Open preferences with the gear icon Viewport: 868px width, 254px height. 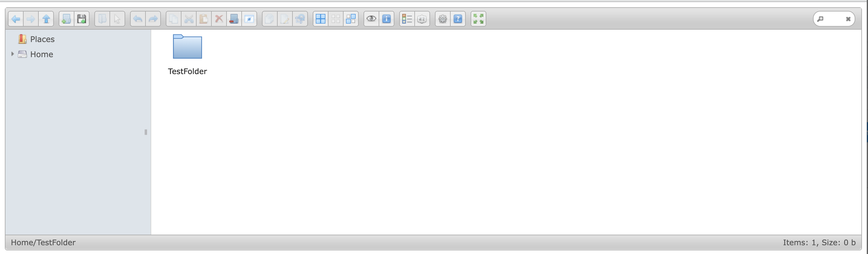[443, 19]
